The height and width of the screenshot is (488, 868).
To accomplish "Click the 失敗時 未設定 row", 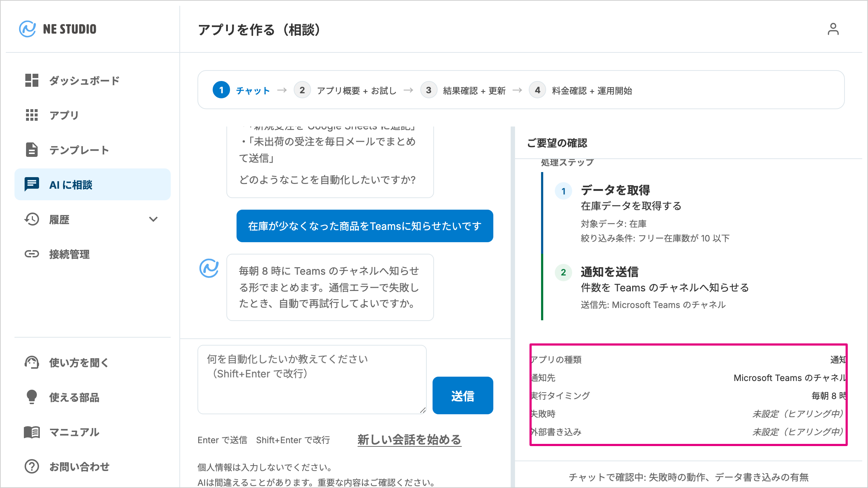I will 688,414.
